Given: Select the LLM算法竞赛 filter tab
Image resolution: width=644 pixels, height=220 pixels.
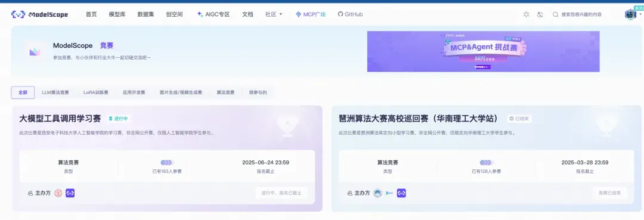Looking at the screenshot, I should point(55,92).
